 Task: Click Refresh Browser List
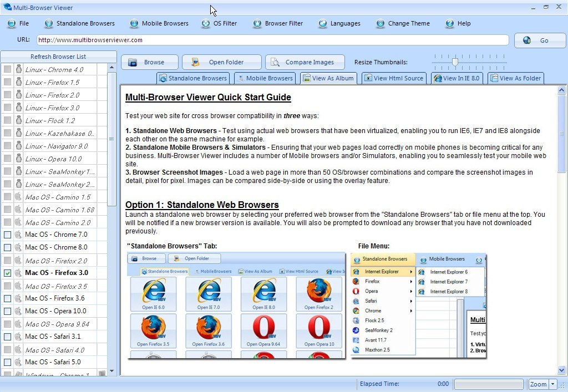(x=58, y=57)
